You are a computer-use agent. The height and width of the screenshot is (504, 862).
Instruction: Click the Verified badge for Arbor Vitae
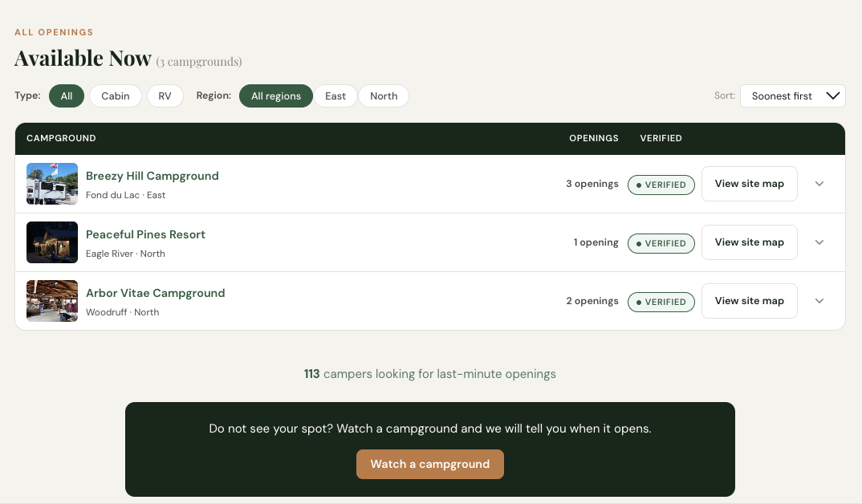tap(661, 302)
